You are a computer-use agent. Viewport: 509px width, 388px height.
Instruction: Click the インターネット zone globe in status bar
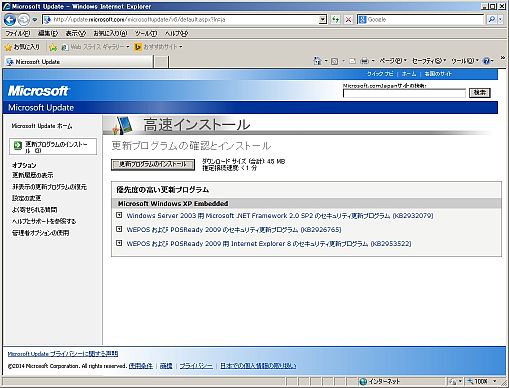(x=363, y=381)
